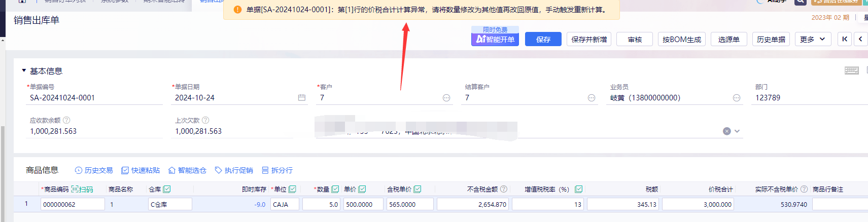868x222 pixels.
Task: Click unit cell CAJA
Action: 285,204
